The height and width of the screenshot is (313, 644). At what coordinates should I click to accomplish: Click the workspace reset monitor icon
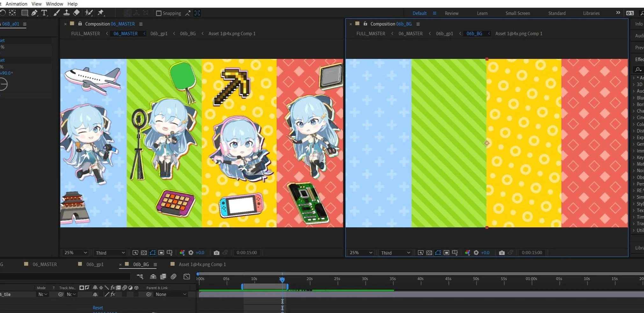630,13
